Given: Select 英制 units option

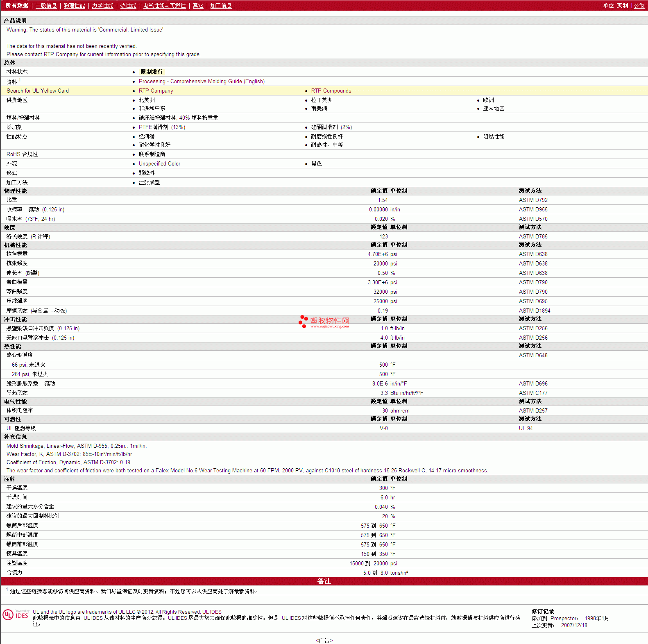Looking at the screenshot, I should 622,6.
